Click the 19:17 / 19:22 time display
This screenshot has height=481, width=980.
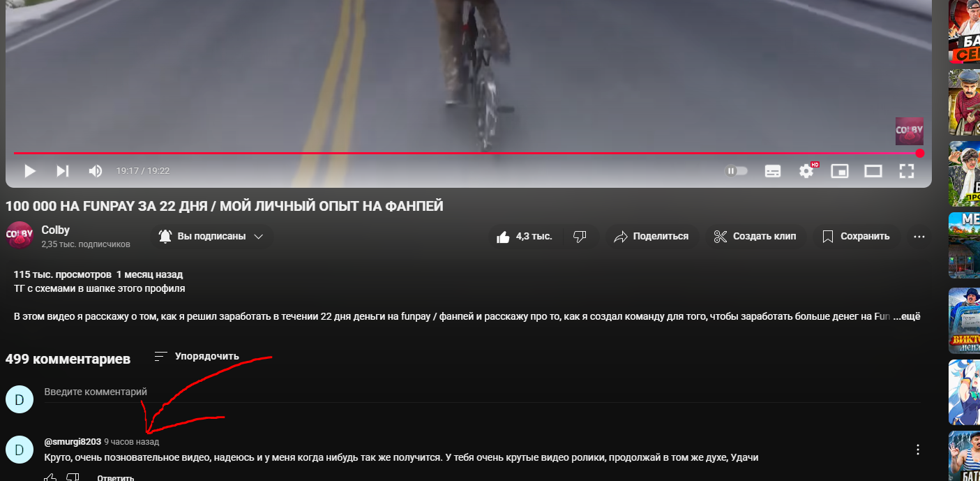143,171
